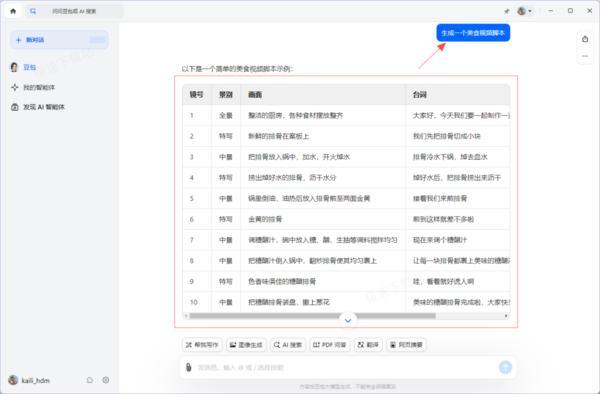The image size is (600, 394).
Task: Click the scroll-to-bottom chevron button
Action: click(348, 321)
